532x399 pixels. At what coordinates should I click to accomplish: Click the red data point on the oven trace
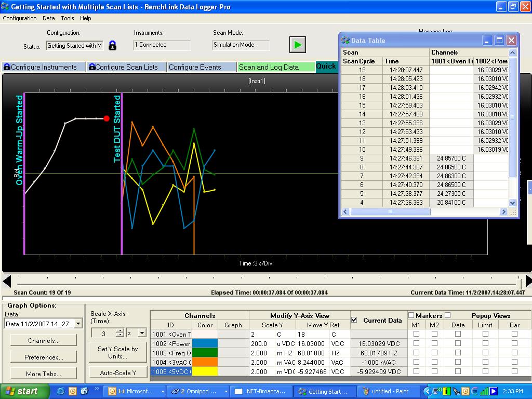pyautogui.click(x=107, y=118)
